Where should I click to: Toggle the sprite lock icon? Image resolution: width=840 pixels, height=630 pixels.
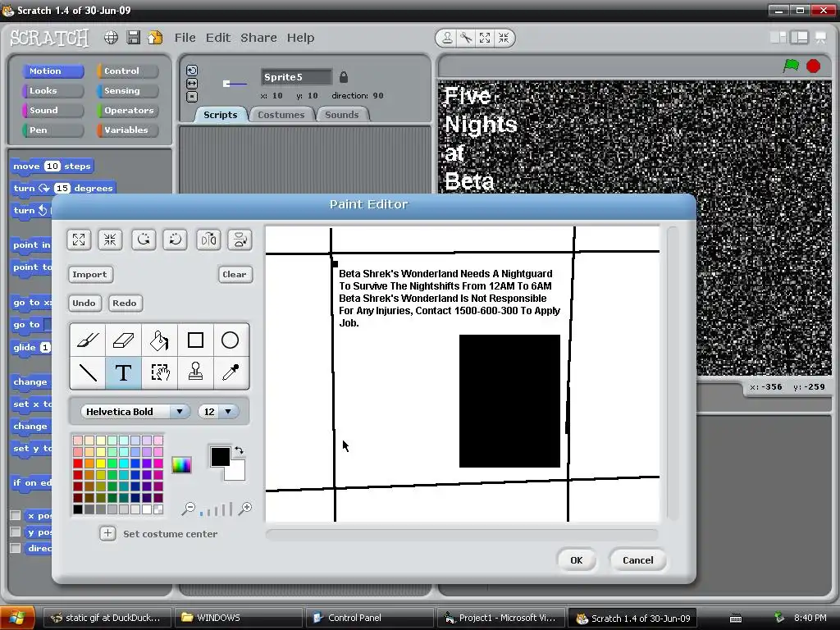(x=344, y=77)
